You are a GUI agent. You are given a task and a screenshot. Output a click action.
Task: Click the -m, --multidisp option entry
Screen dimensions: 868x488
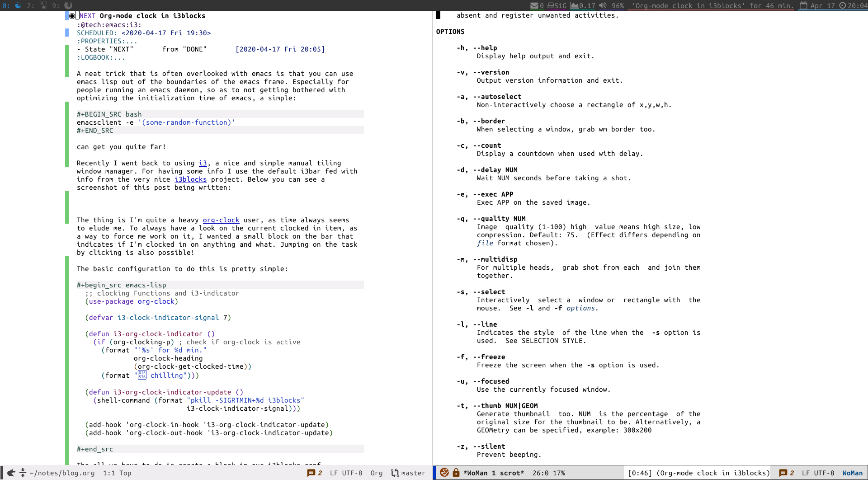[x=487, y=259]
